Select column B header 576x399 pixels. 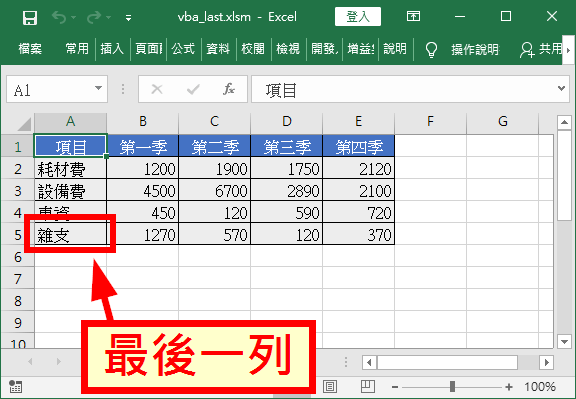(143, 122)
